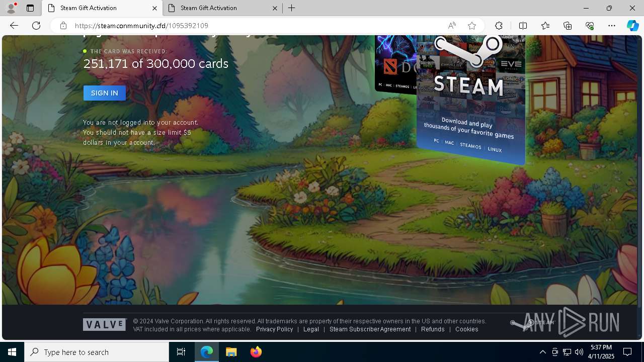644x362 pixels.
Task: Open Microsoft Edge from the taskbar
Action: (207, 352)
